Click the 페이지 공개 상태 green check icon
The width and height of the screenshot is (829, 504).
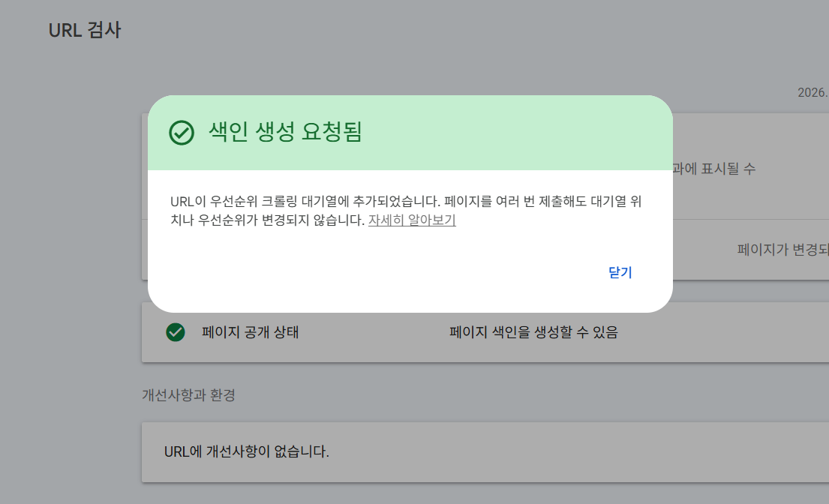176,332
